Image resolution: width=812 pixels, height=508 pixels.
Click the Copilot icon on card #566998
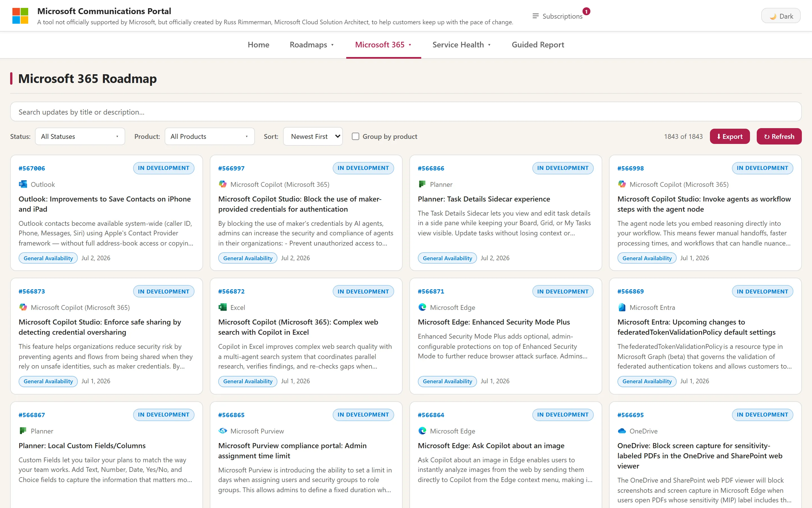click(x=622, y=184)
